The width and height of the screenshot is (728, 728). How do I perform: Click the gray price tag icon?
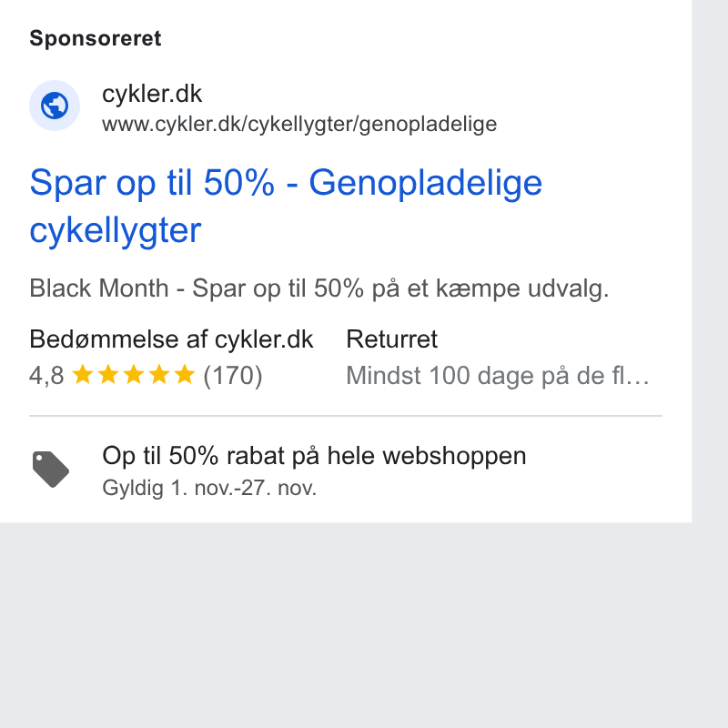pyautogui.click(x=51, y=469)
